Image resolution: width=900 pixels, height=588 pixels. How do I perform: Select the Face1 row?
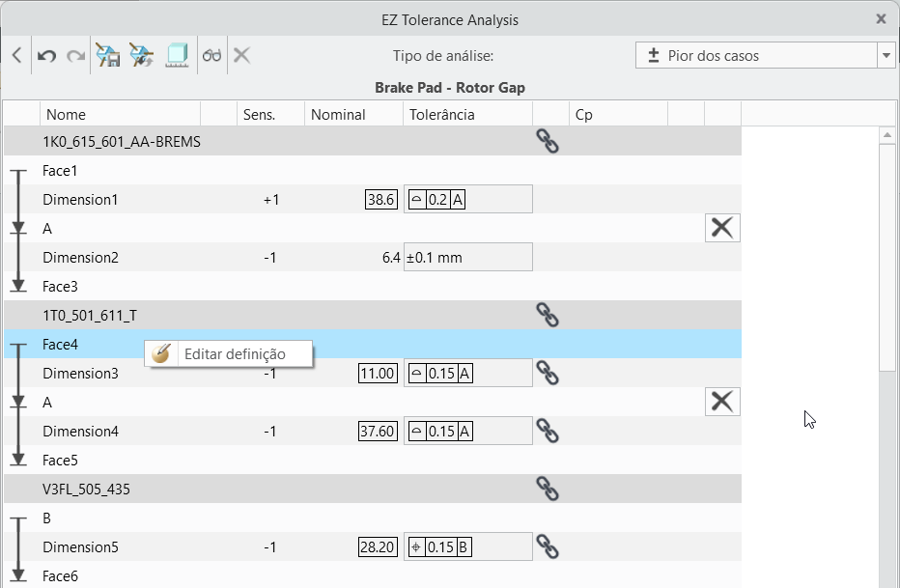click(x=373, y=170)
